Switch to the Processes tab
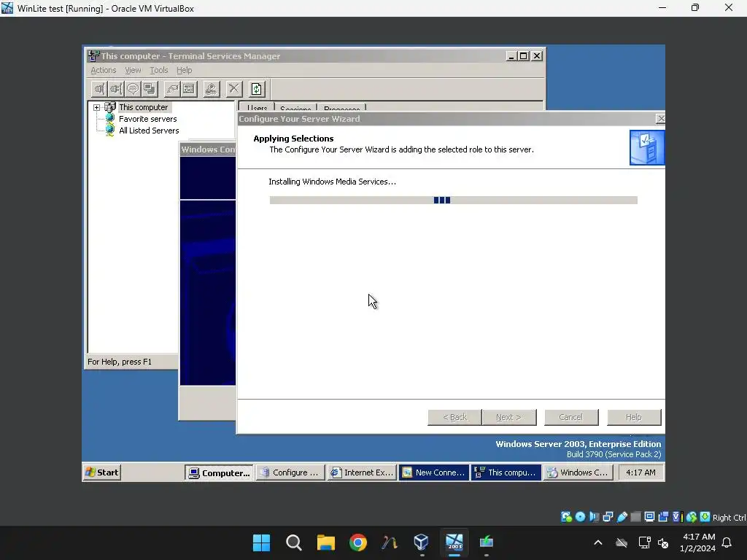747x560 pixels. (x=341, y=108)
